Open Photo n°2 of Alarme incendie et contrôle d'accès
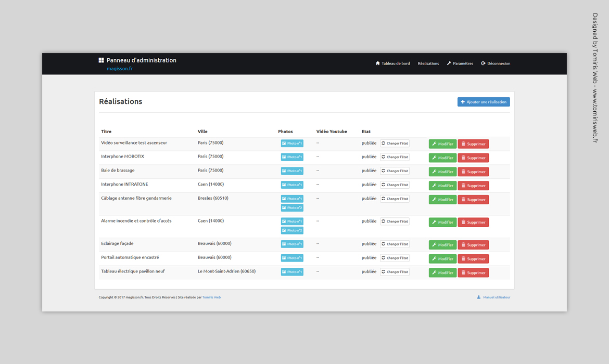Image resolution: width=609 pixels, height=364 pixels. [x=292, y=230]
